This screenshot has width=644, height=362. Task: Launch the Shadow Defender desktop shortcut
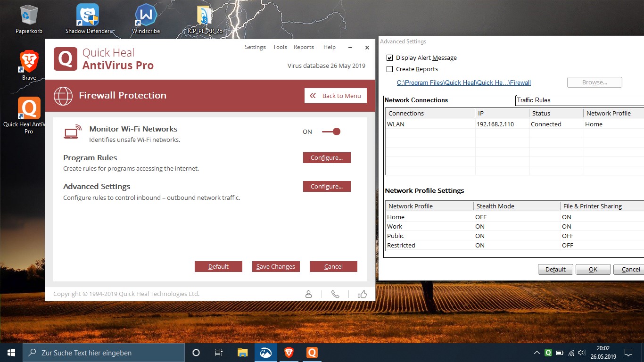tap(88, 19)
